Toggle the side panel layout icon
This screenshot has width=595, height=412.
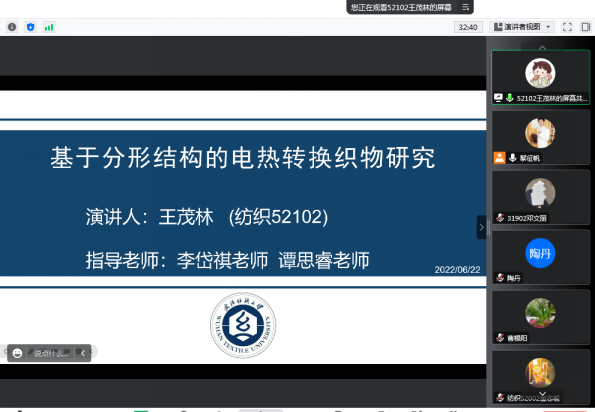tap(586, 27)
